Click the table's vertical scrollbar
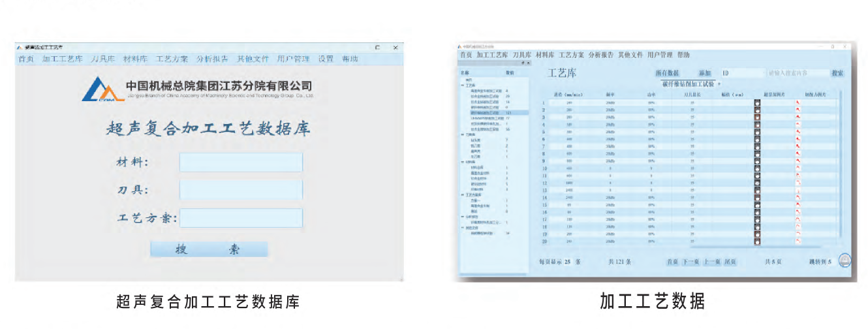 839,163
